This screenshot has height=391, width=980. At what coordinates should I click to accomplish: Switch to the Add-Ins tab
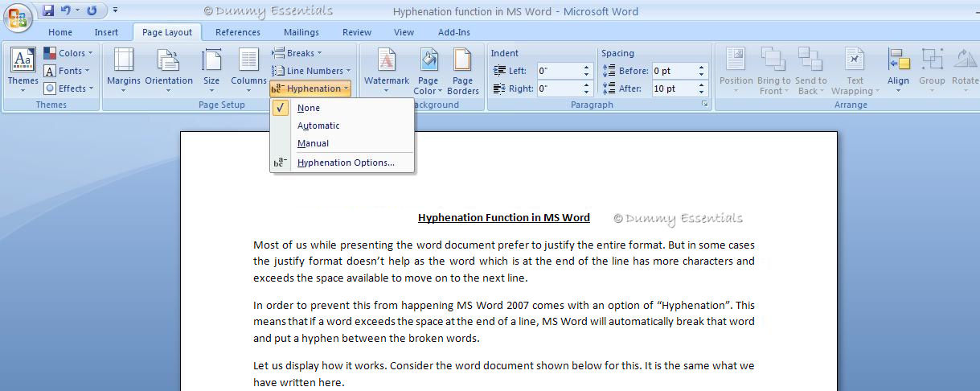click(x=454, y=32)
